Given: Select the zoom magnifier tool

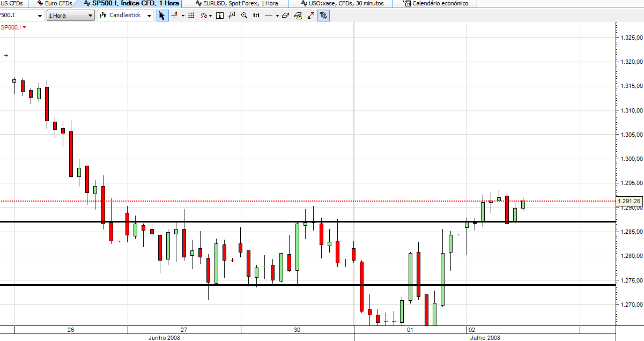Looking at the screenshot, I should point(245,16).
